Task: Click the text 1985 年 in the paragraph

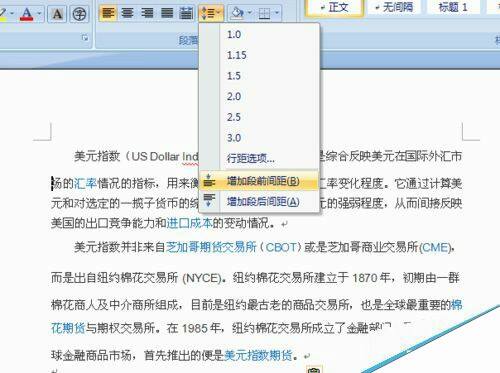Action: pyautogui.click(x=201, y=328)
